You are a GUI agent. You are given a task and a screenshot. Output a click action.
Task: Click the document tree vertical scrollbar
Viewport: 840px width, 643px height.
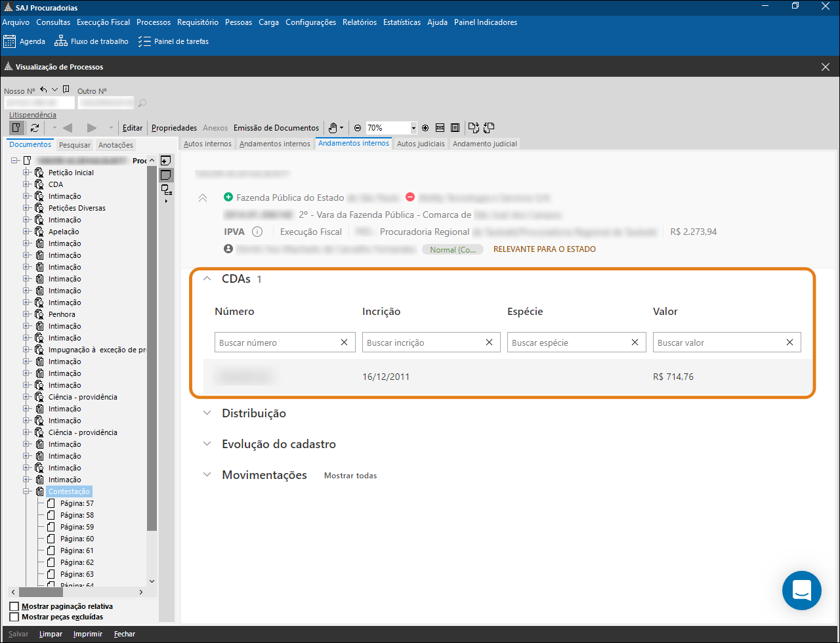coord(152,348)
